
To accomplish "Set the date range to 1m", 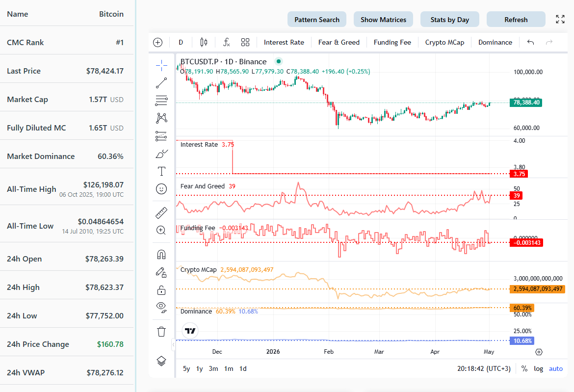I will tap(229, 368).
